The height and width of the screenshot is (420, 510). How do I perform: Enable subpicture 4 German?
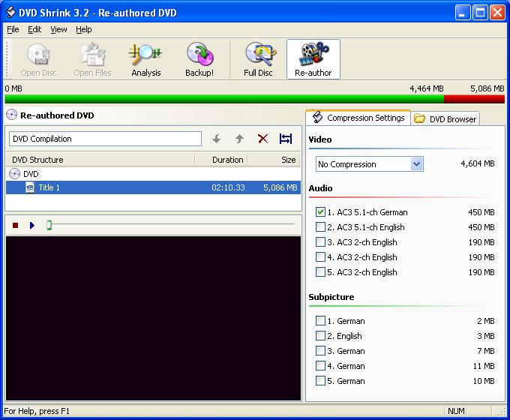[x=320, y=365]
